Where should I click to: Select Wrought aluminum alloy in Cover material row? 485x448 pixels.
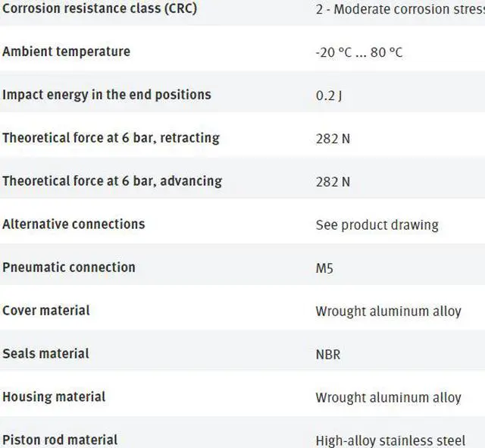coord(388,312)
